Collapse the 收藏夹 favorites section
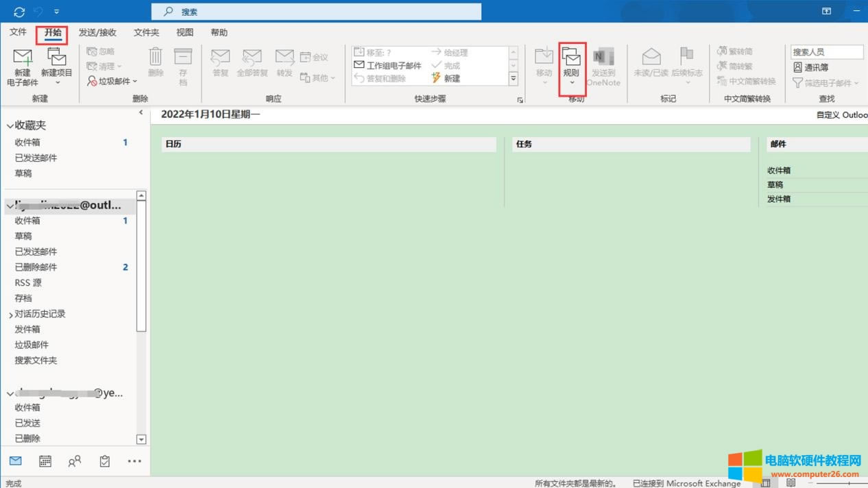868x488 pixels. pos(10,126)
